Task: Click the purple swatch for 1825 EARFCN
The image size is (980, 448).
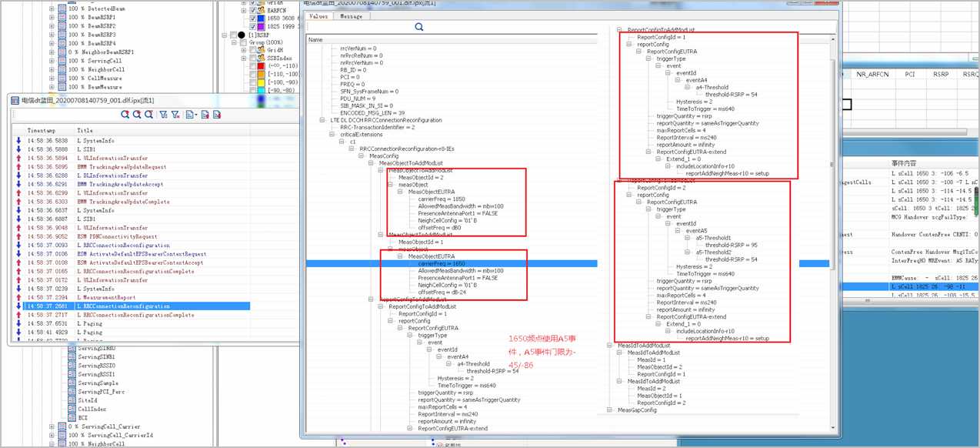Action: [262, 25]
